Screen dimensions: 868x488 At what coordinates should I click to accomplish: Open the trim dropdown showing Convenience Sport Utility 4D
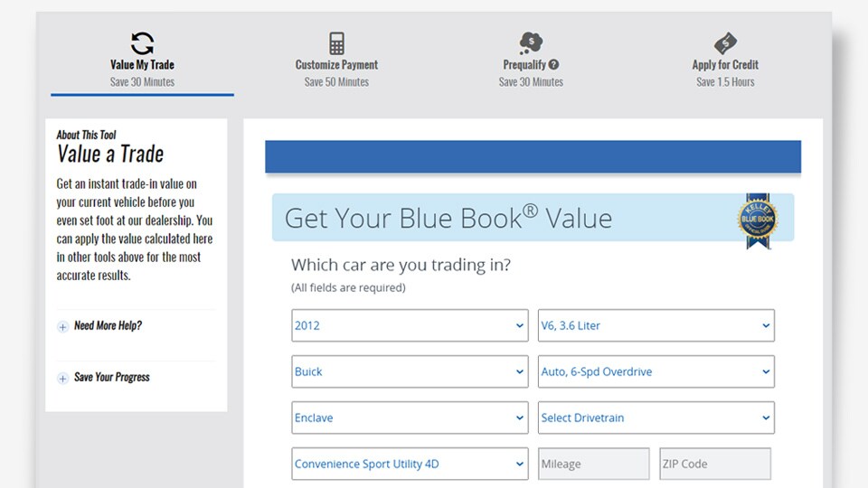point(410,465)
